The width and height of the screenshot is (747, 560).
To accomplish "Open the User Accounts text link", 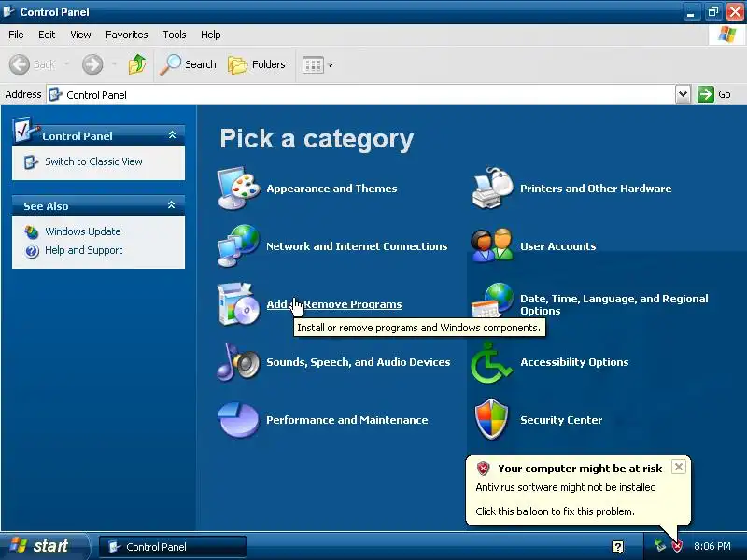I will tap(557, 246).
